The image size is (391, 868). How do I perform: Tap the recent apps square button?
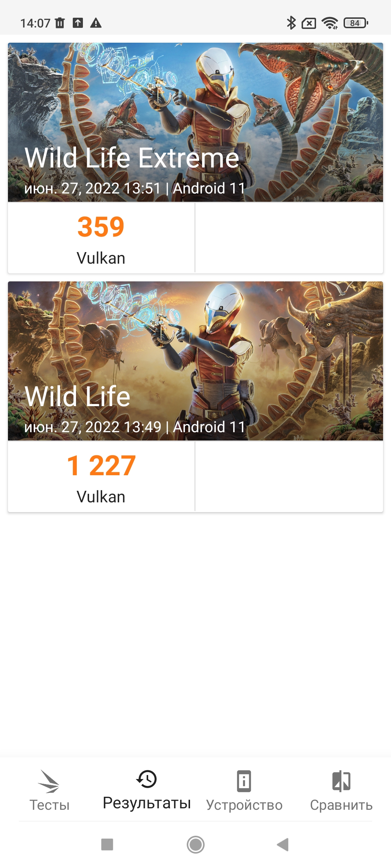tap(107, 844)
